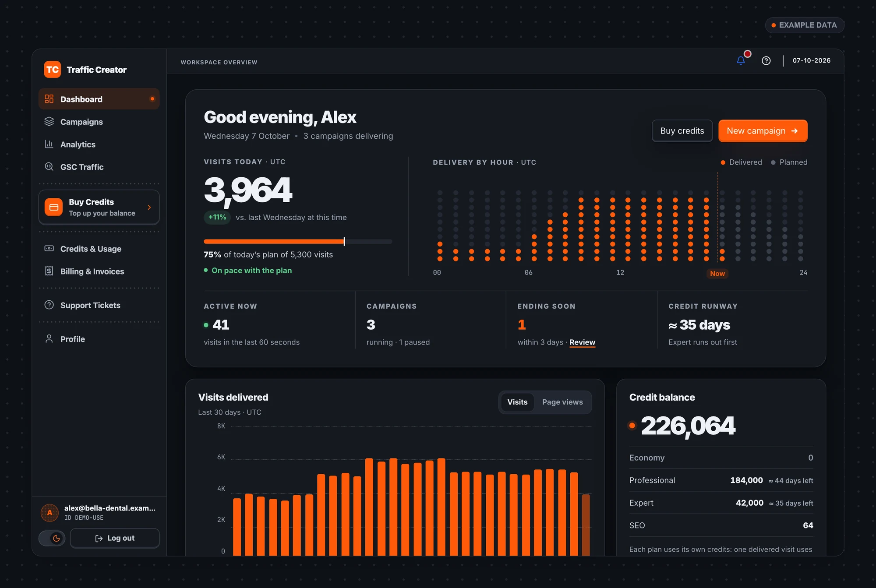Click alex@bella-dental email text
The width and height of the screenshot is (876, 588).
(x=110, y=508)
